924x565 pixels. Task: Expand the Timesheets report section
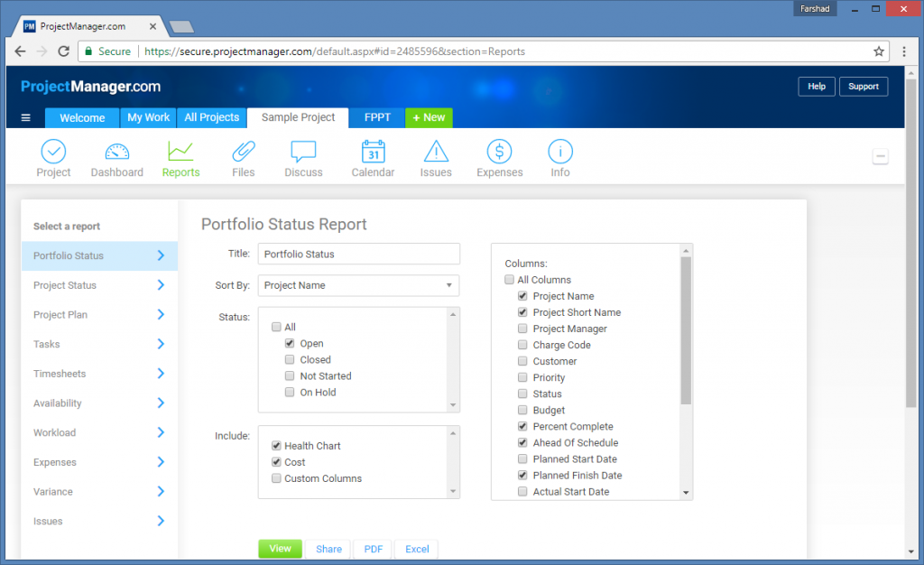point(99,373)
